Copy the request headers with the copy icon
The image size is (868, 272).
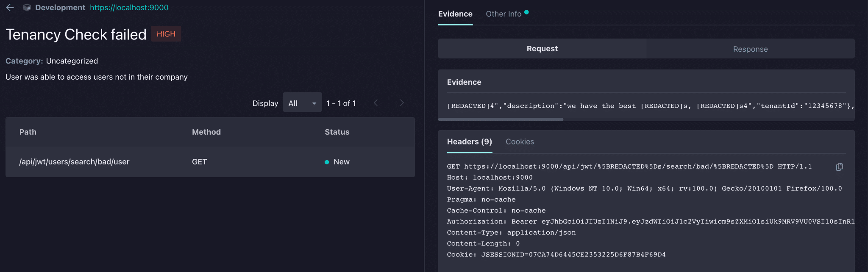coord(839,167)
